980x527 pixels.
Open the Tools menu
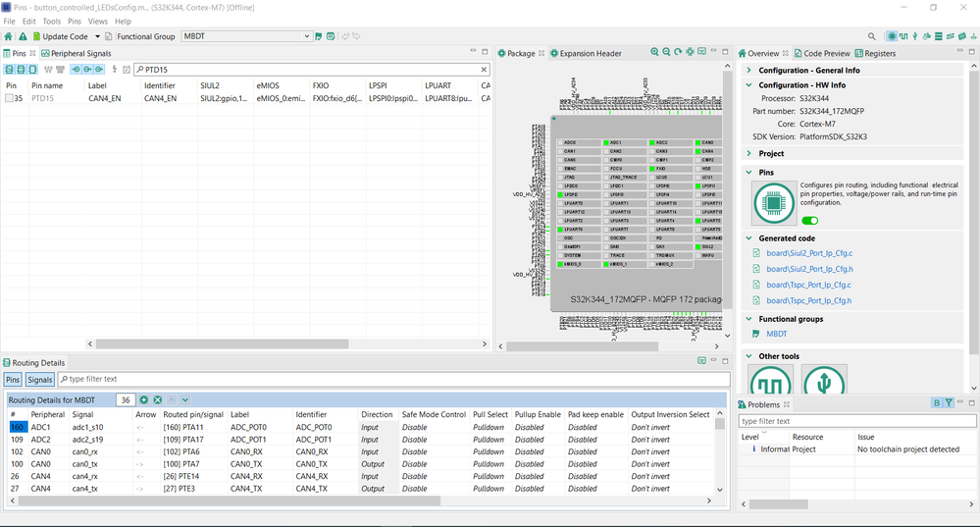point(52,22)
